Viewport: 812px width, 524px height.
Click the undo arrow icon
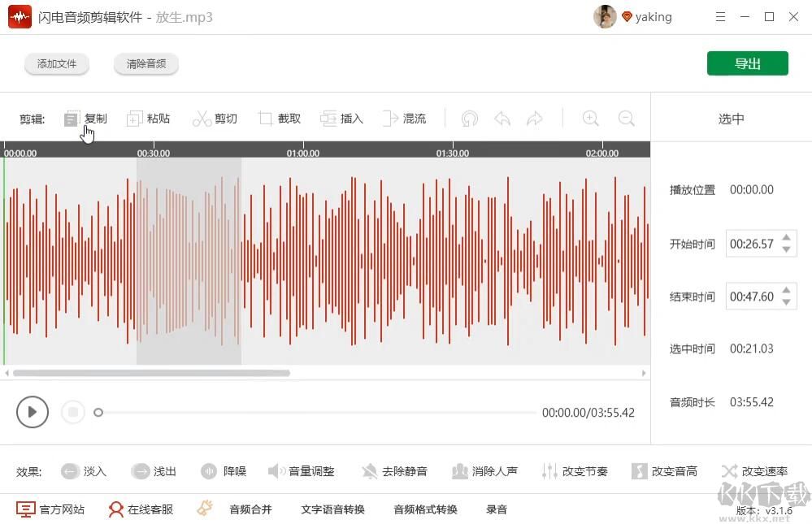click(502, 118)
